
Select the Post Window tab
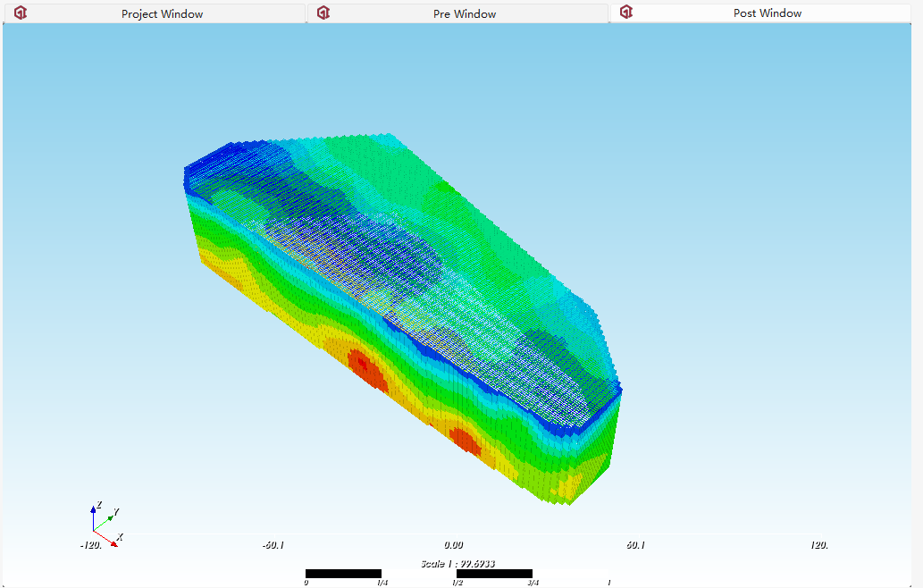point(767,13)
